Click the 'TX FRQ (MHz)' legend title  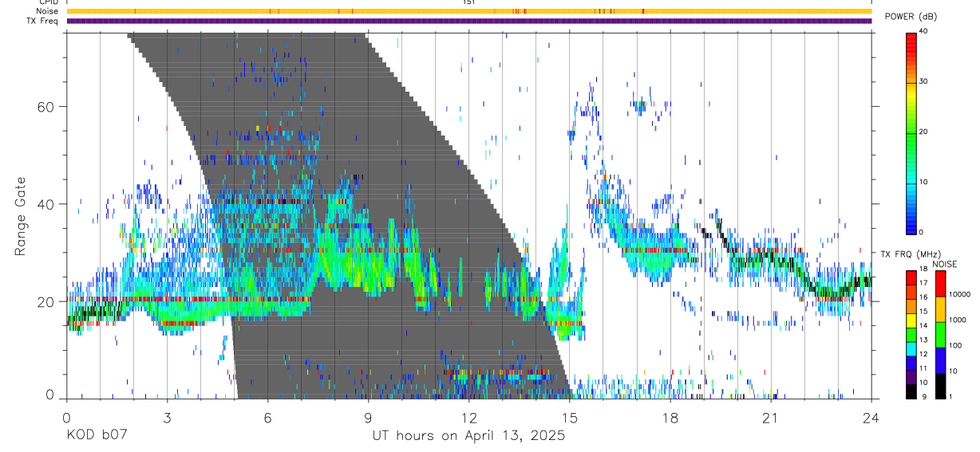point(910,254)
